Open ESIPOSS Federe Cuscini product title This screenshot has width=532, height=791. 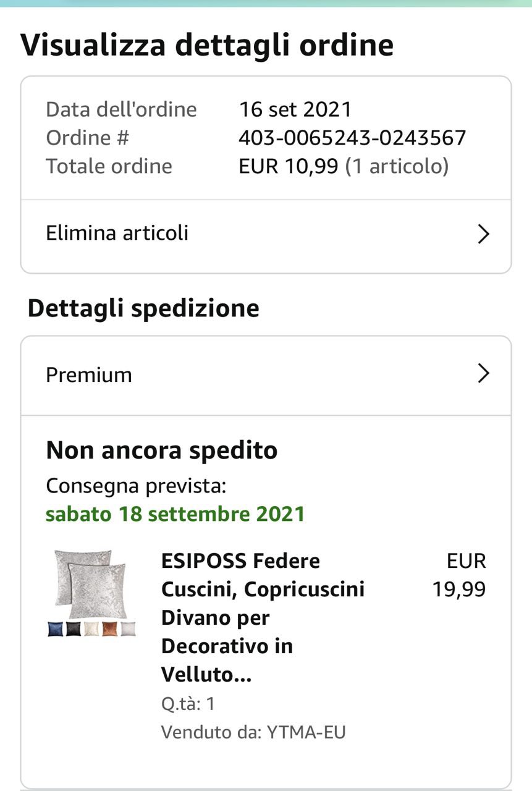pos(263,617)
